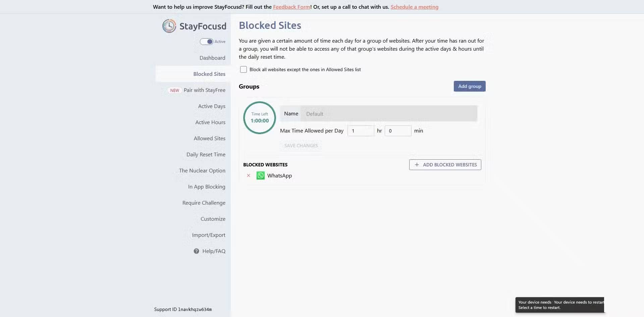
Task: Open Dashboard from the sidebar
Action: [x=212, y=58]
